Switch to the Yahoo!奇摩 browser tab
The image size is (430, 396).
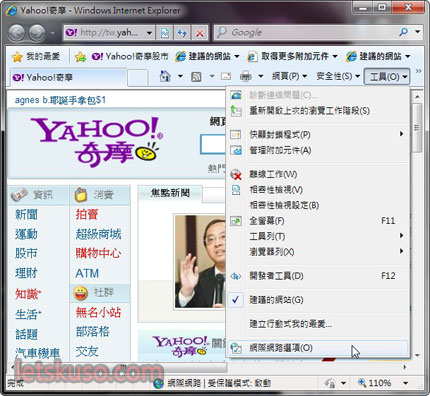[x=68, y=78]
